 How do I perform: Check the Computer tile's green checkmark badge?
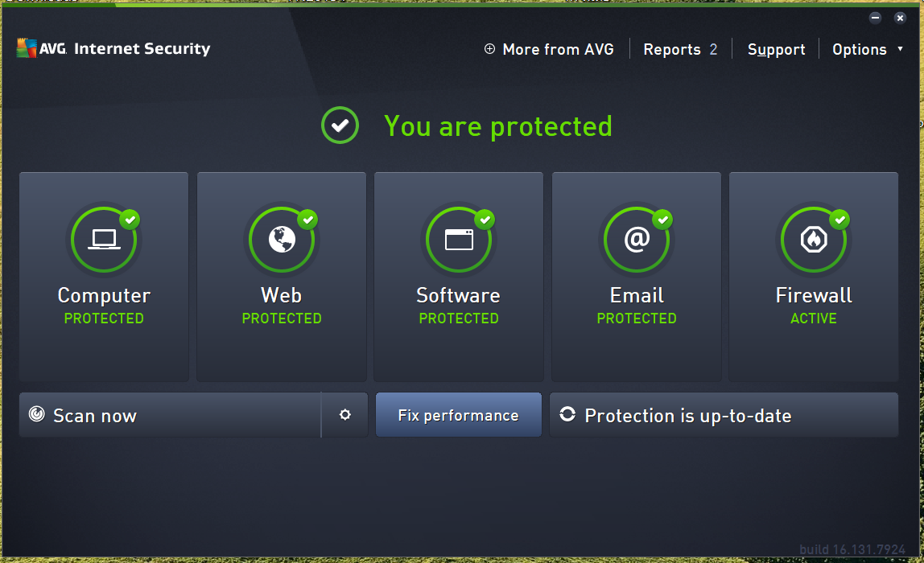pos(131,219)
